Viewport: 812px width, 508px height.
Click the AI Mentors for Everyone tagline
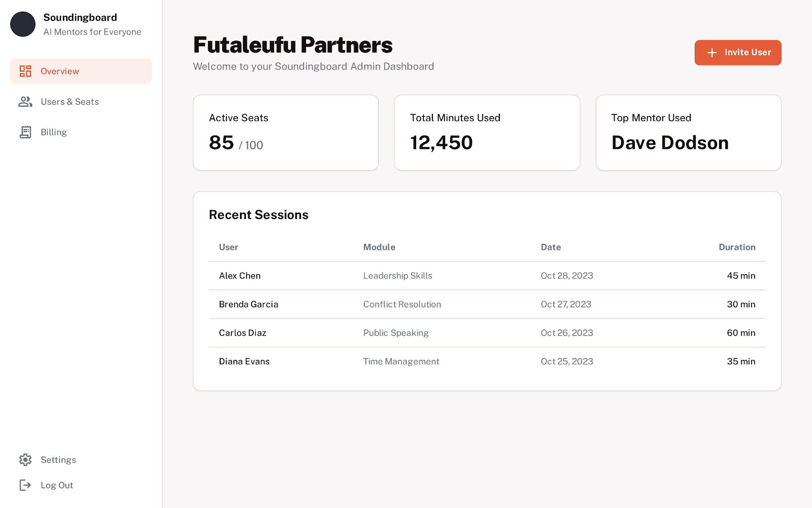pyautogui.click(x=92, y=32)
